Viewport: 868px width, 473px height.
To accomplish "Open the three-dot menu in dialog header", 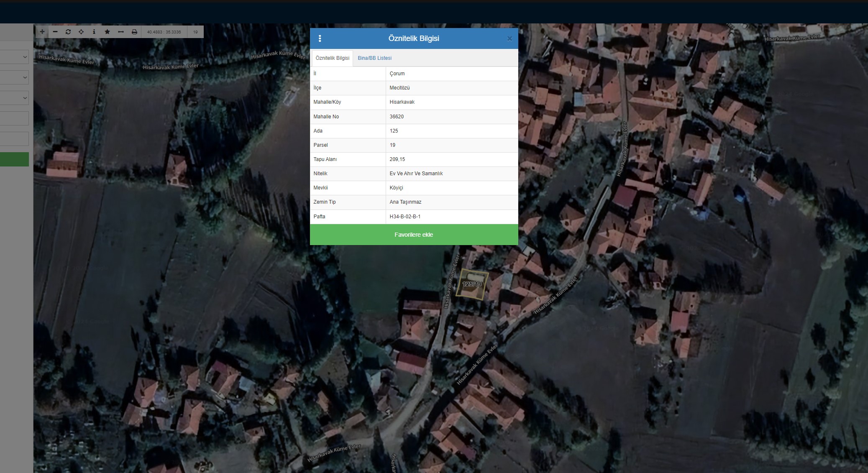I will coord(320,38).
